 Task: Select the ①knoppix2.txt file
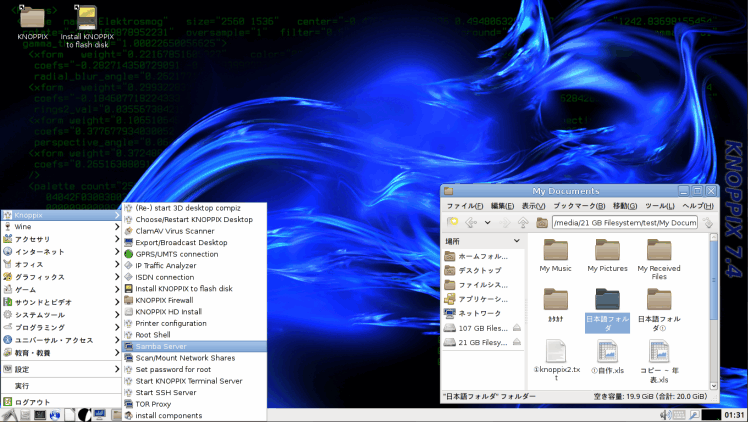[556, 360]
